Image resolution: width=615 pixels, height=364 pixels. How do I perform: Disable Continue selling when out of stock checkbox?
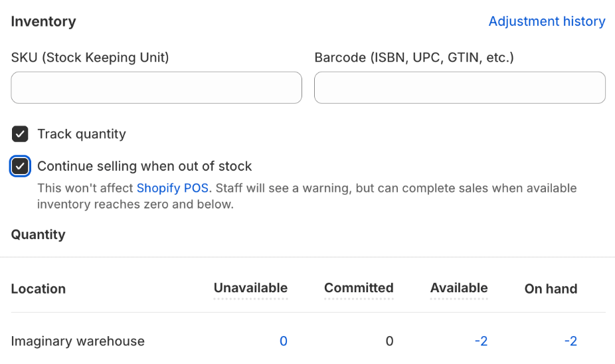[x=20, y=166]
